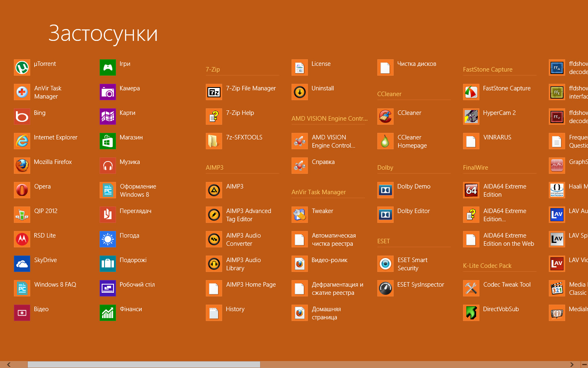Click the scrollbar left arrow
This screenshot has height=368, width=588.
click(x=9, y=364)
